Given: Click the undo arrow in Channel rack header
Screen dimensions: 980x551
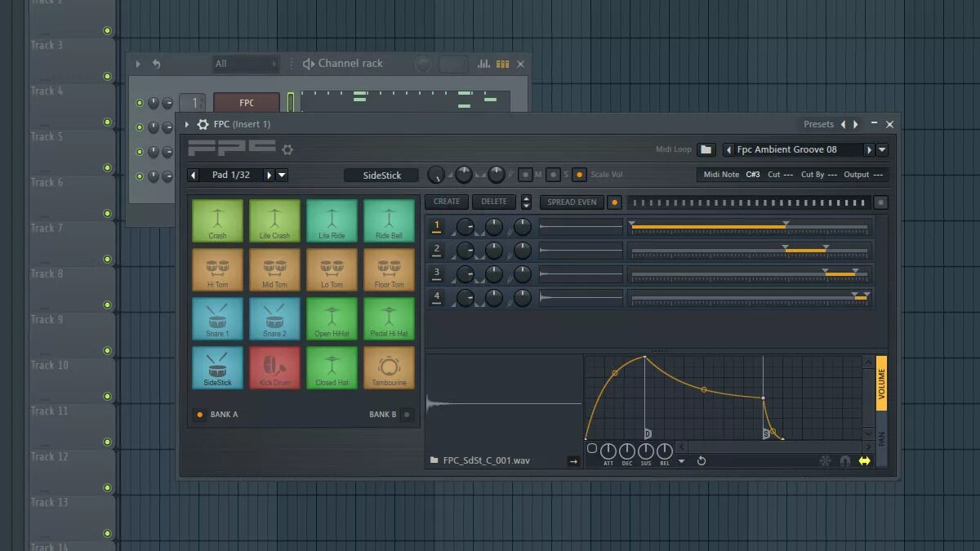Looking at the screenshot, I should point(156,64).
